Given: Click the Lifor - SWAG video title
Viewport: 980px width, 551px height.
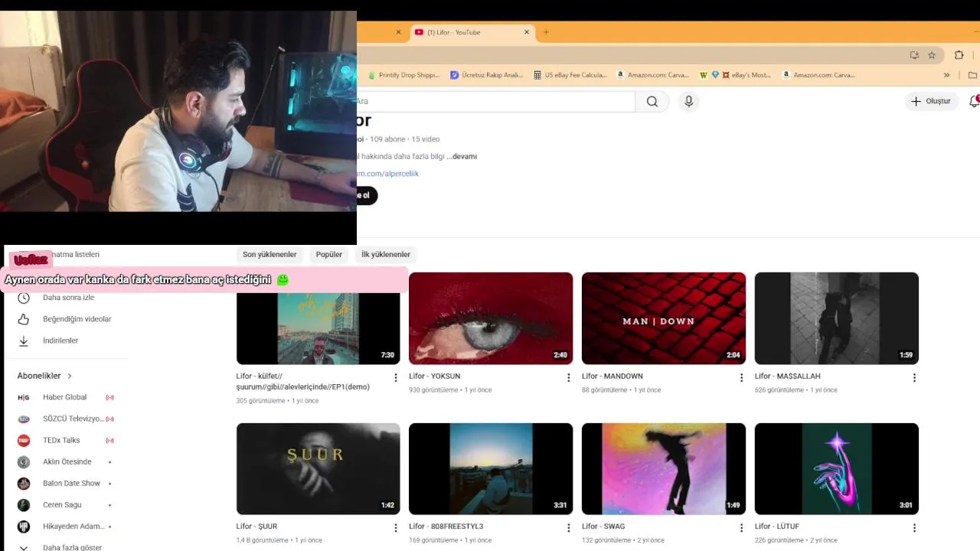Looking at the screenshot, I should (603, 527).
